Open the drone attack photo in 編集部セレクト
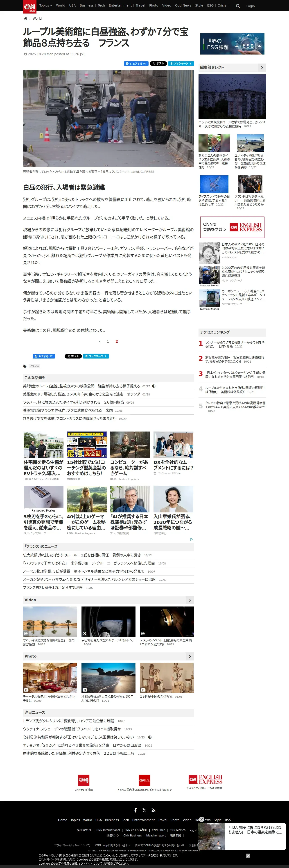 (232, 96)
